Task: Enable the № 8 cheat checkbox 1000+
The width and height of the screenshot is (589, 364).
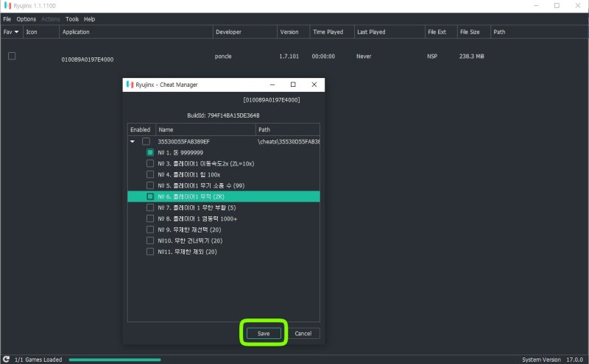Action: 150,218
